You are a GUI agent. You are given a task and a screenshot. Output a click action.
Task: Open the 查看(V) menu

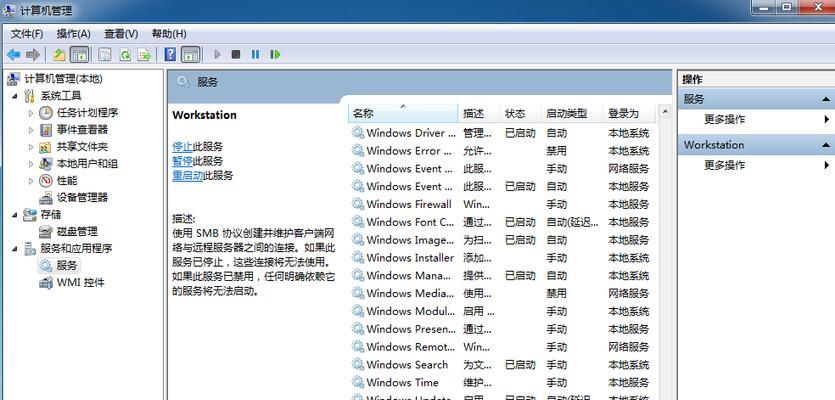click(x=120, y=33)
